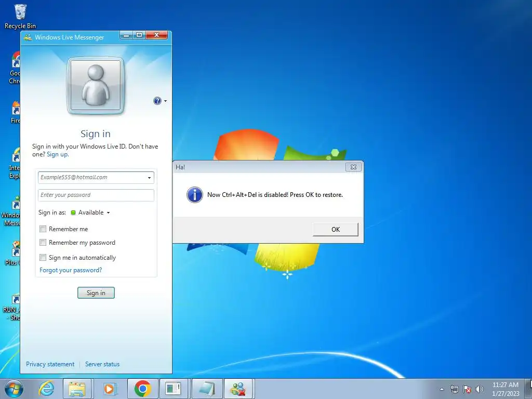Select Internet Explorer desktop shortcut

pos(14,163)
